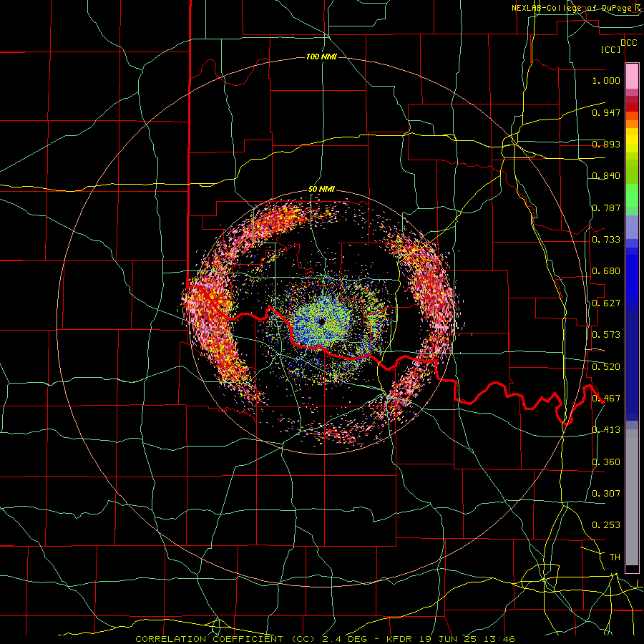Screen dimensions: 644x644
Task: Click the 0.787 color scale value
Action: [606, 208]
